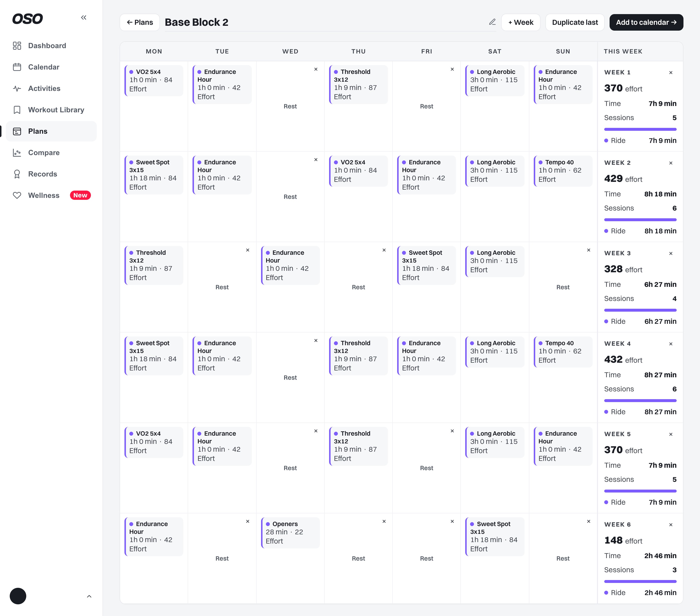Remove Week 2 with its X icon
The image size is (700, 616).
point(671,163)
